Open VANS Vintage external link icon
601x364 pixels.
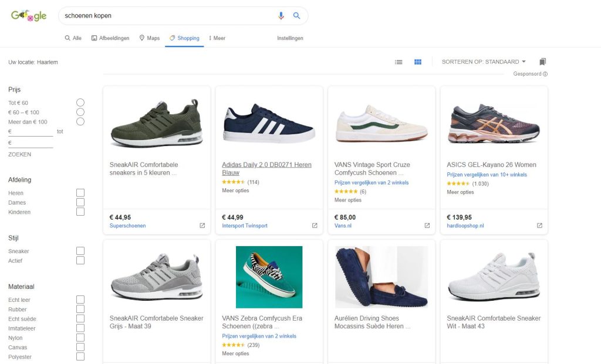point(427,224)
